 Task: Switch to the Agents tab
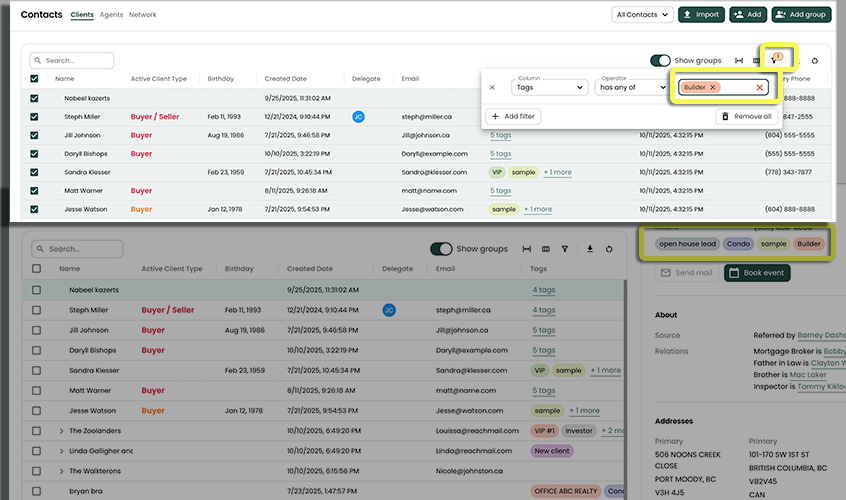[x=112, y=15]
